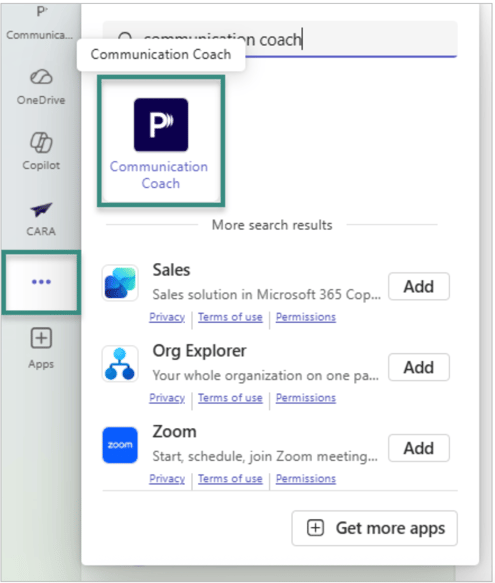Open Privacy link under Sales
495x583 pixels.
coord(167,317)
